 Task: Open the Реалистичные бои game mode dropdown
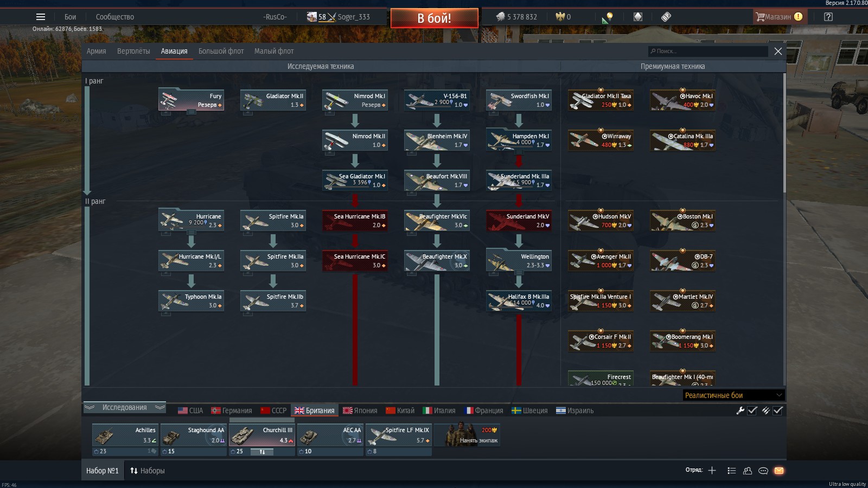tap(733, 395)
